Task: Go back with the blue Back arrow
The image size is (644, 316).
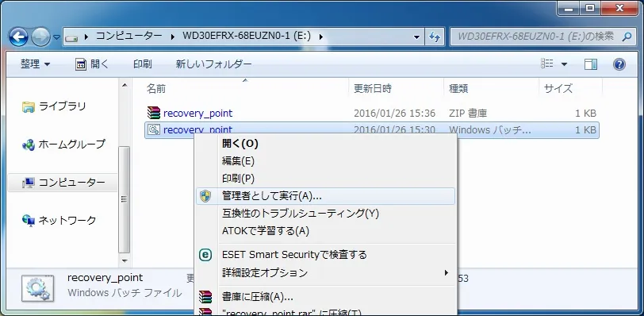Action: pyautogui.click(x=18, y=37)
